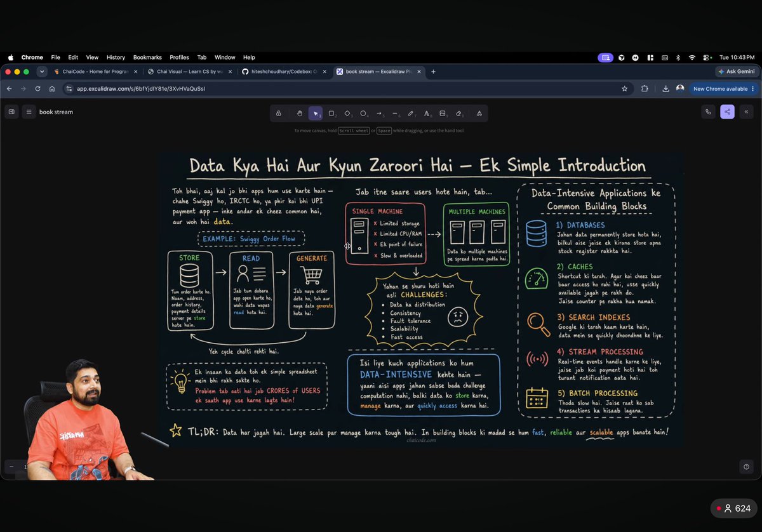Collapse the right sidebar with double chevron
The width and height of the screenshot is (762, 532).
pyautogui.click(x=746, y=112)
